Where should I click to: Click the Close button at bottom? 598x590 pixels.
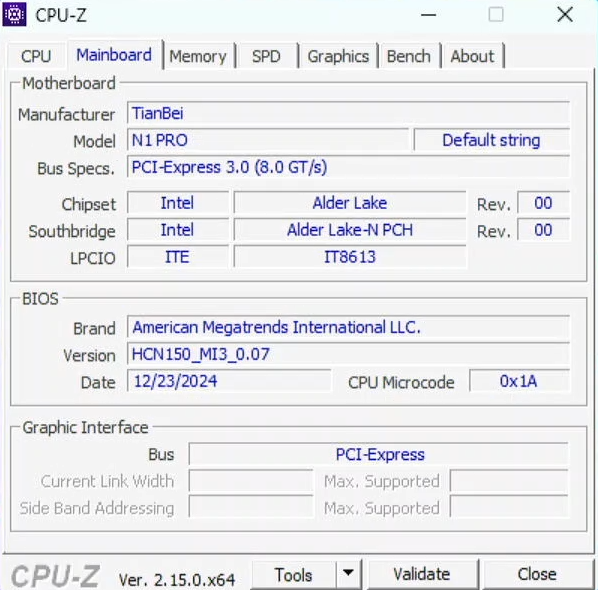tap(537, 574)
